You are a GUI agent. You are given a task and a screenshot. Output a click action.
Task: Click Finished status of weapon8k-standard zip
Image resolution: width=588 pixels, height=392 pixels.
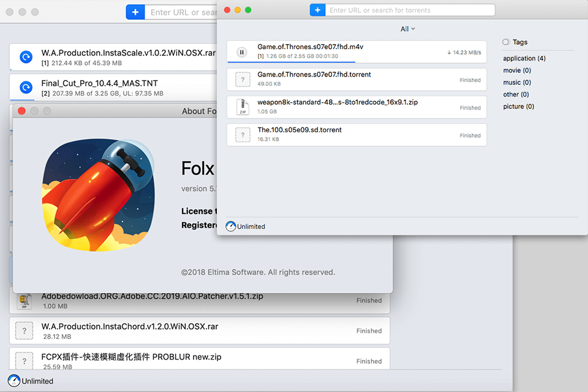coord(470,108)
